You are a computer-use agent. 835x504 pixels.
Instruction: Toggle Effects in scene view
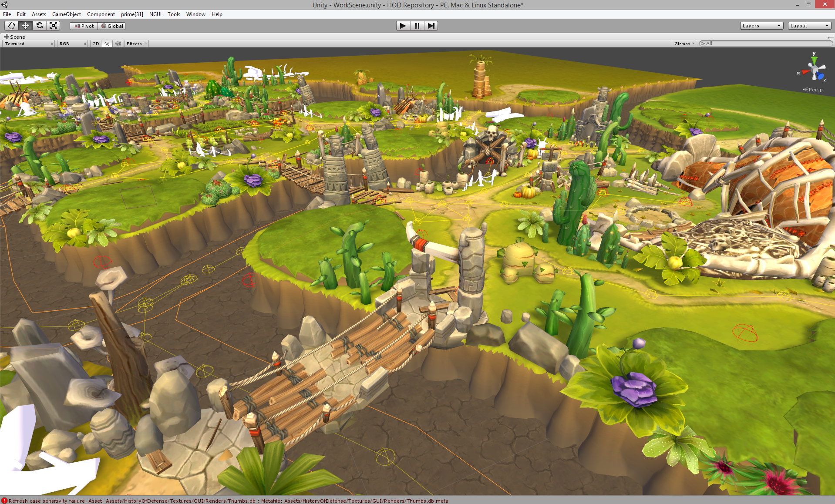coord(134,44)
